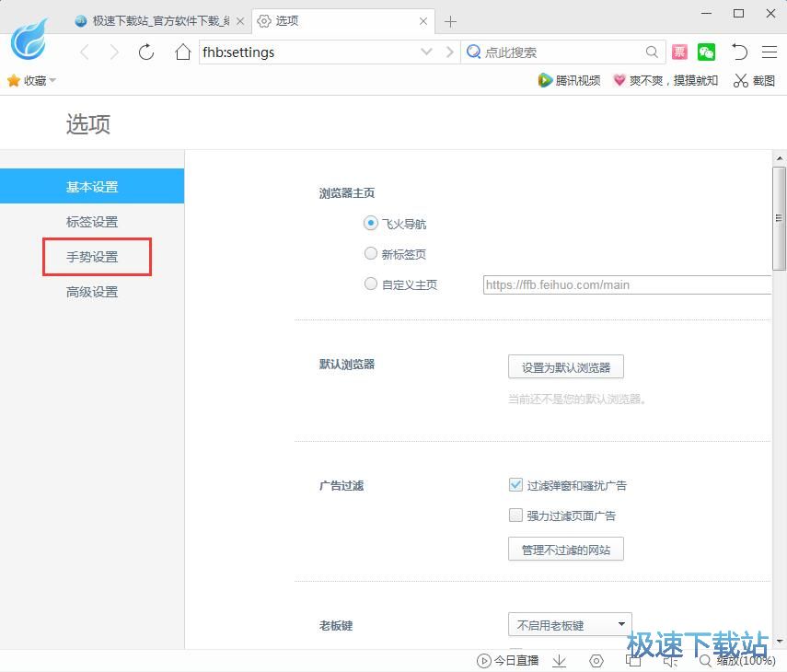Click the custom homepage URL field
Image resolution: width=787 pixels, height=672 pixels.
click(627, 284)
